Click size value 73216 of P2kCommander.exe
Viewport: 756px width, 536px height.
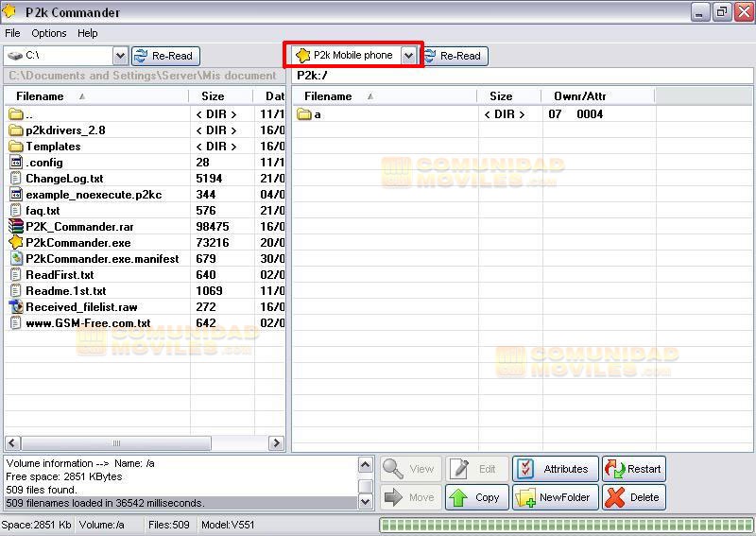pos(212,243)
